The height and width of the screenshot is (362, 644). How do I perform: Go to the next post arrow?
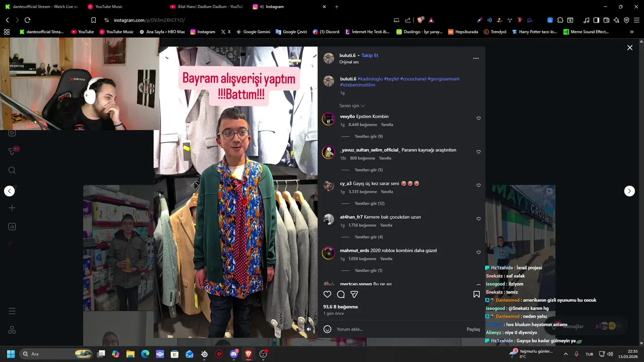coord(629,191)
